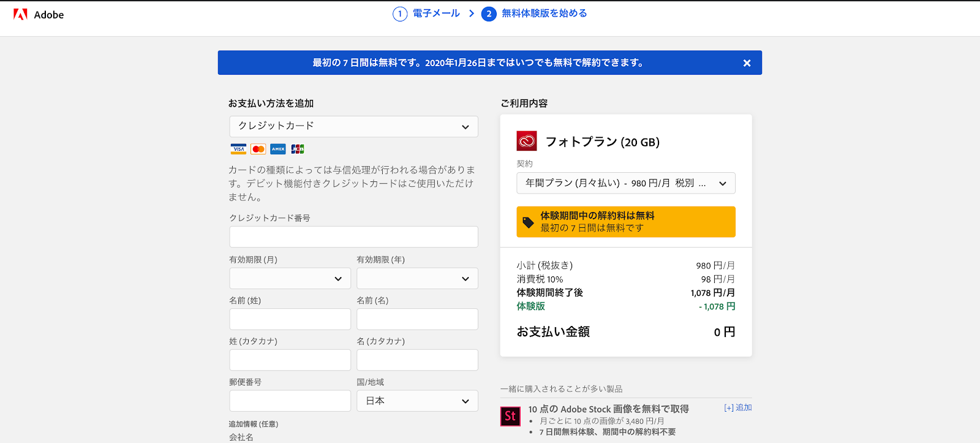Close the blue free trial banner
980x443 pixels.
(x=747, y=63)
